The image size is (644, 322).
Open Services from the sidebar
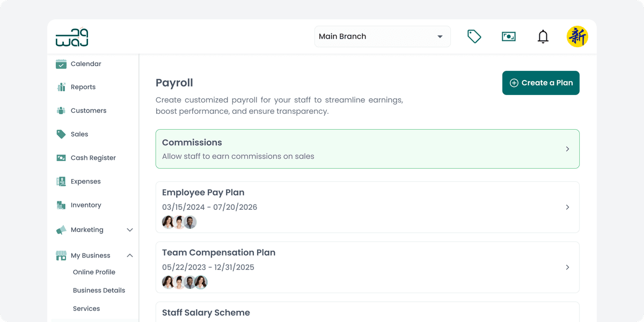coord(86,309)
